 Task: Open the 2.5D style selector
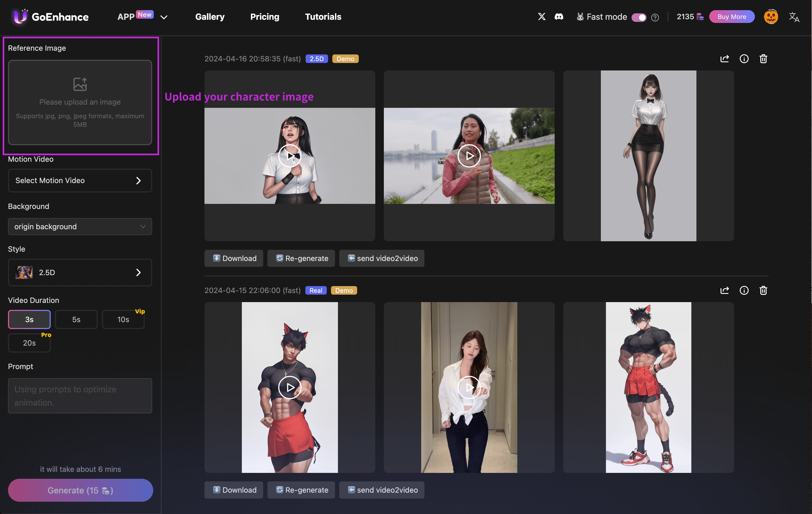click(x=80, y=272)
